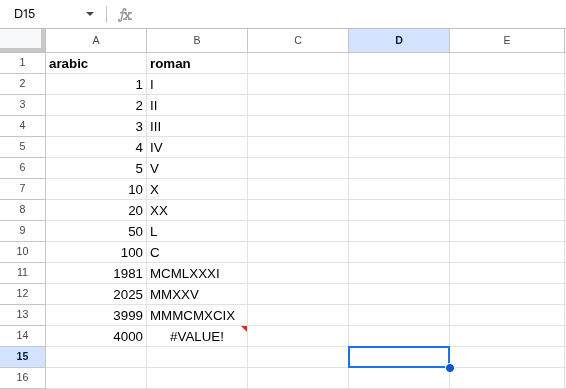This screenshot has height=389, width=566.
Task: Click cell containing 2025
Action: pos(96,294)
